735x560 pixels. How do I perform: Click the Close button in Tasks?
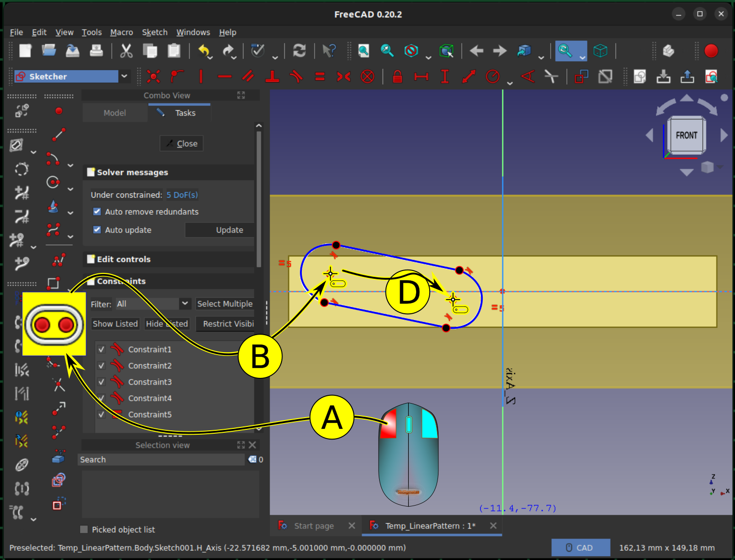[182, 143]
